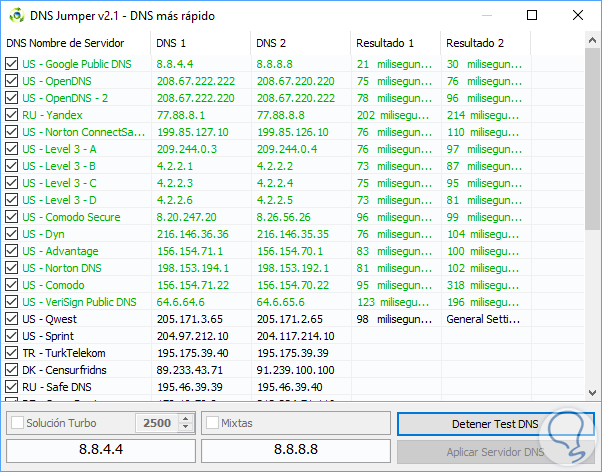Select the US - Level 3 - B row
The height and width of the screenshot is (472, 602).
click(293, 166)
